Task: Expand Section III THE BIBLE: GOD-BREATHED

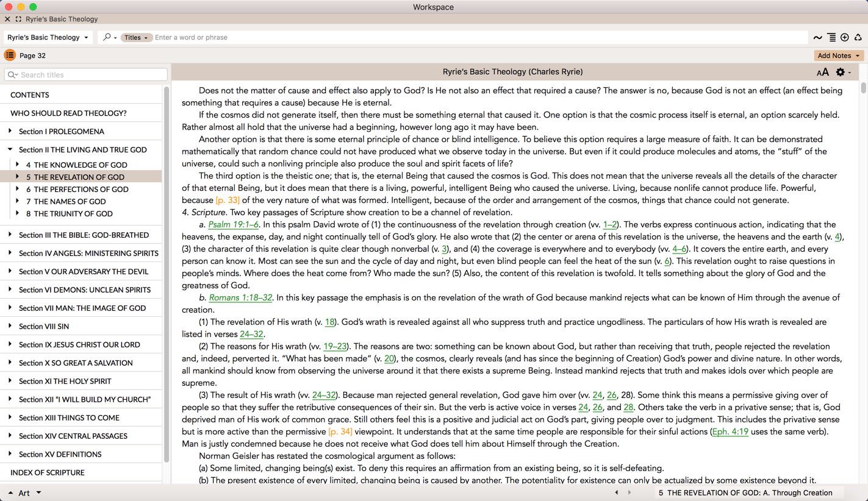Action: 10,235
